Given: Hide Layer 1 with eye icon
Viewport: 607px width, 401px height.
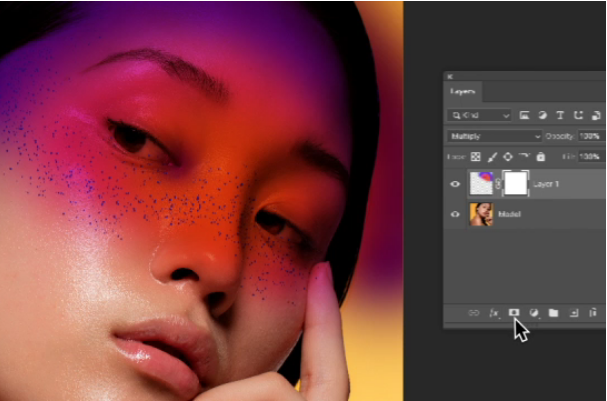Looking at the screenshot, I should point(455,184).
